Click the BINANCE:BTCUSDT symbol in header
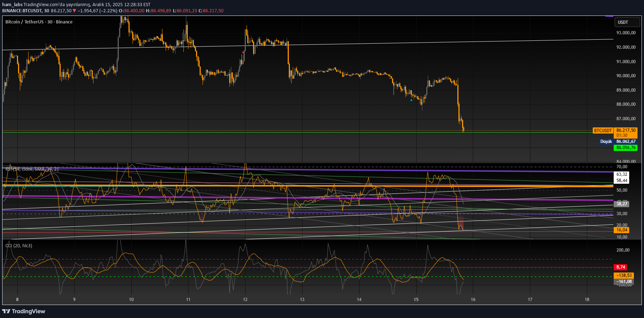The image size is (644, 318). (22, 11)
